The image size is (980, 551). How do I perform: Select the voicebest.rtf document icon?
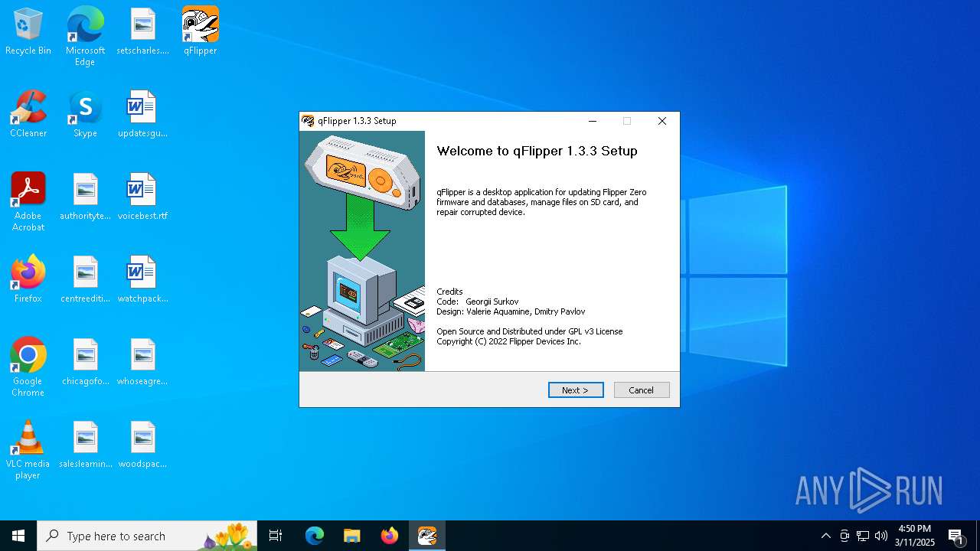(x=142, y=197)
